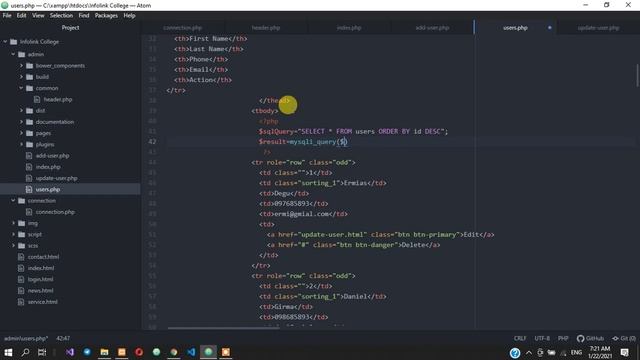Open File Explorer from taskbar

pos(104,352)
